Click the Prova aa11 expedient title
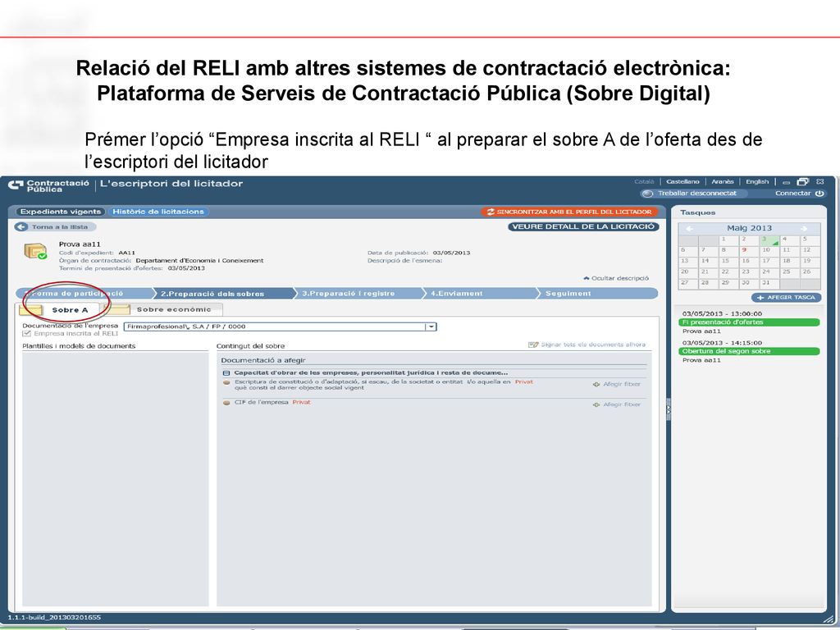 [80, 244]
